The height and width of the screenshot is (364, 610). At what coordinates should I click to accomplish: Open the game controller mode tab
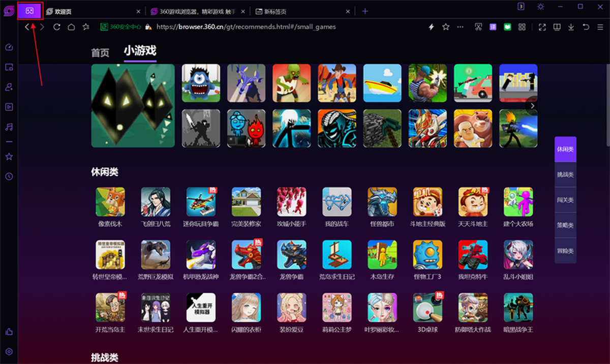[x=30, y=11]
